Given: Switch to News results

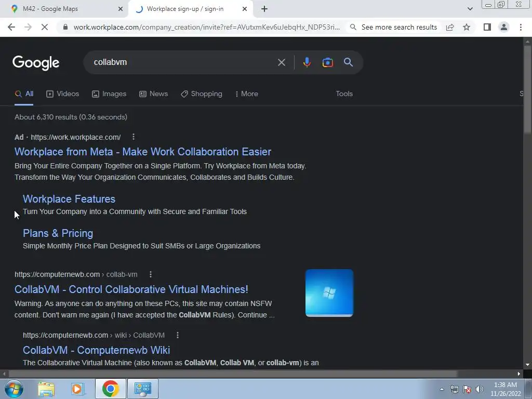Looking at the screenshot, I should click(154, 94).
